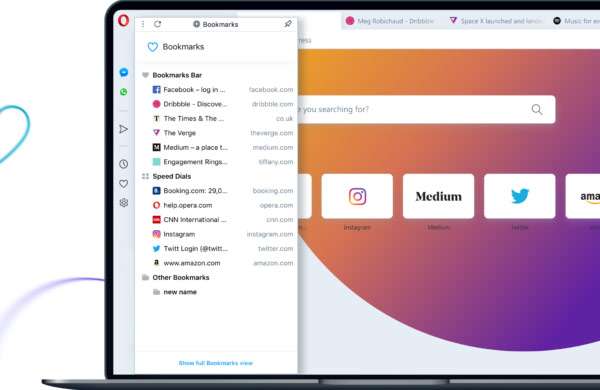The image size is (600, 390).
Task: Switch to the Music for tab
Action: point(576,21)
